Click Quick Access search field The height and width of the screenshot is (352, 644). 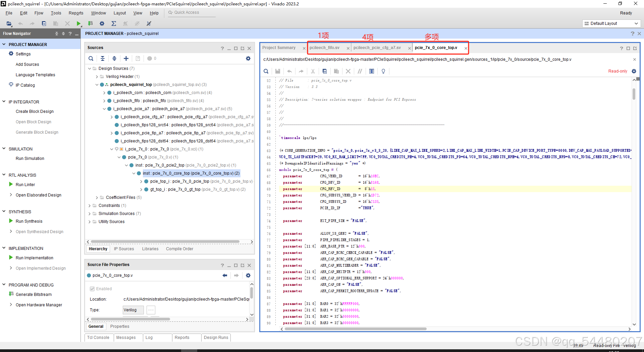pyautogui.click(x=192, y=13)
